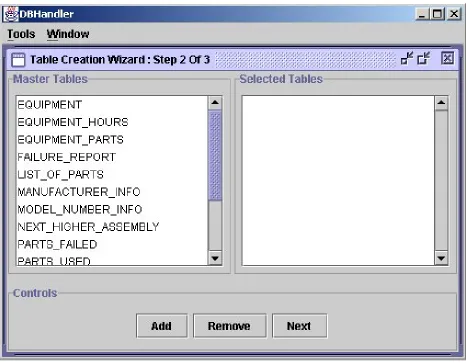Click the Remove button
This screenshot has height=363, width=466.
[x=230, y=326]
